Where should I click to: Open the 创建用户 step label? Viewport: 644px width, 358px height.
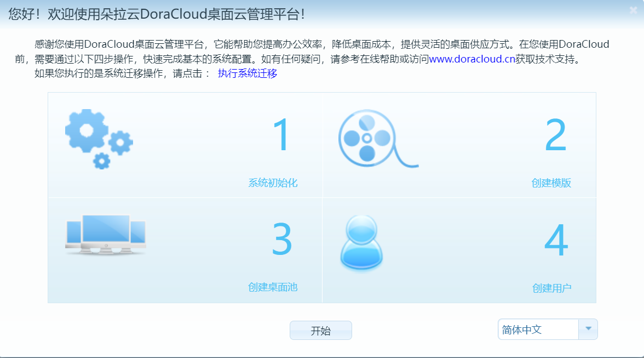tap(551, 288)
